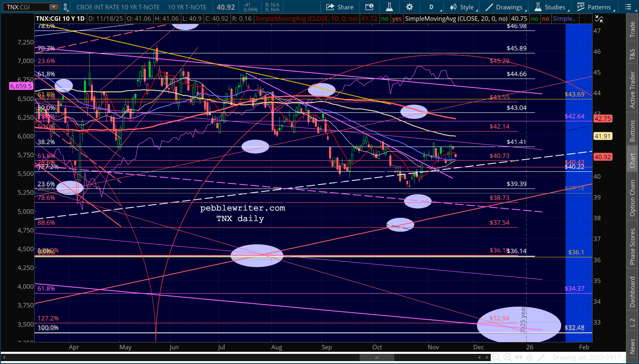Image resolution: width=639 pixels, height=364 pixels.
Task: Click the TNX:CGI 10 Y 1D title
Action: pos(60,19)
